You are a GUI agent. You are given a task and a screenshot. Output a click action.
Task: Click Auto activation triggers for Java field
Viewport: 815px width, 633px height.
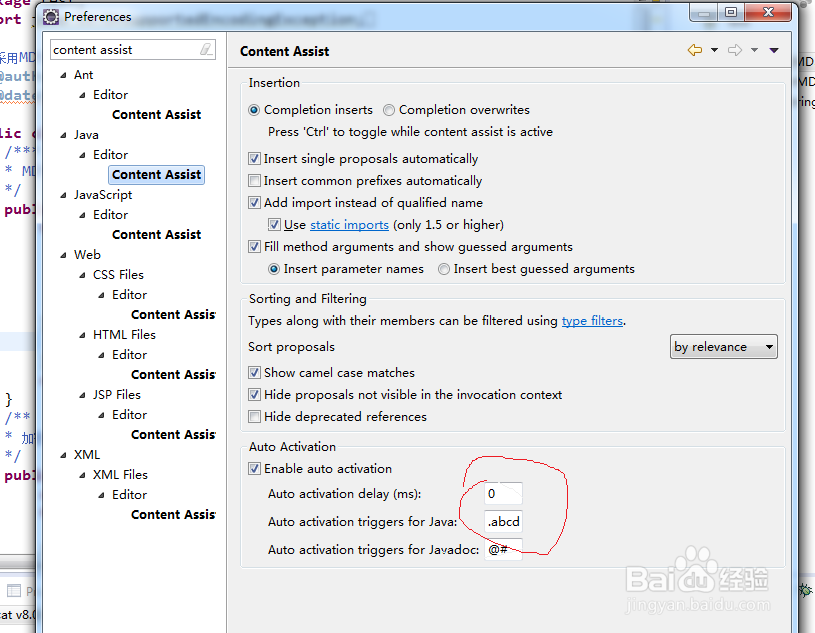click(x=503, y=521)
